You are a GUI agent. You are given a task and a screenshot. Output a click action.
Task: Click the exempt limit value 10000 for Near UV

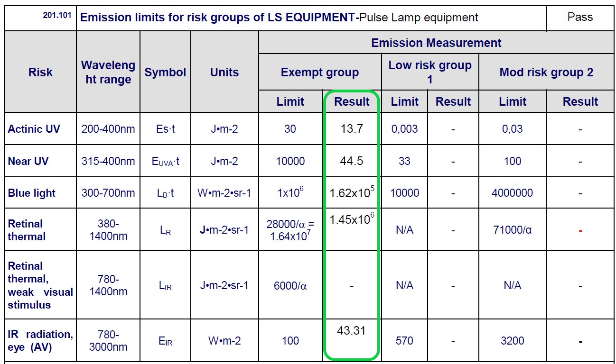(290, 161)
